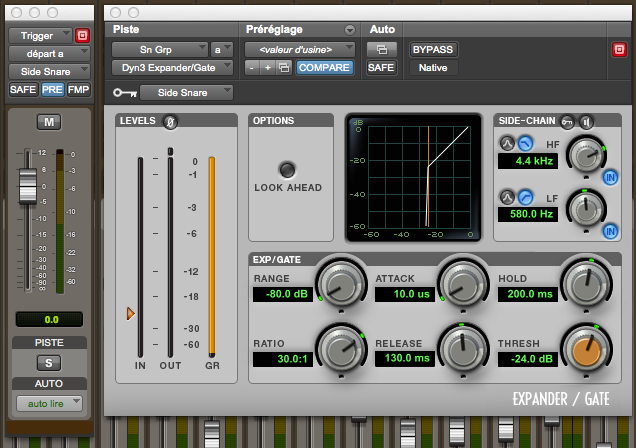Open Side Snare key input dropdown
Viewport: 636px width, 448px height.
(x=186, y=93)
